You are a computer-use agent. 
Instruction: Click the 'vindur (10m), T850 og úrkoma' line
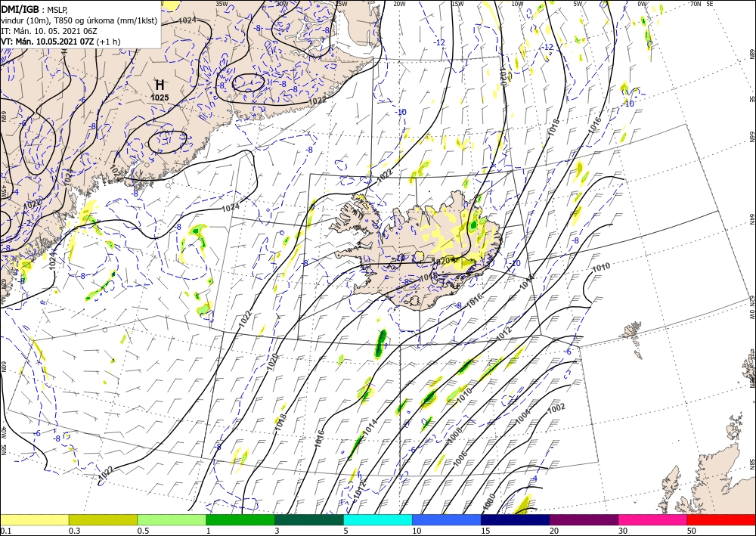point(79,20)
